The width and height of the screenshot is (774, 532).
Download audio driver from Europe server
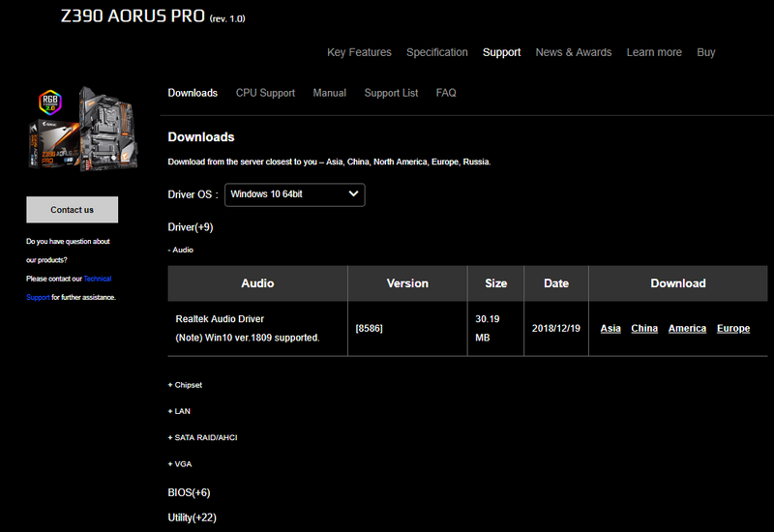pos(733,329)
